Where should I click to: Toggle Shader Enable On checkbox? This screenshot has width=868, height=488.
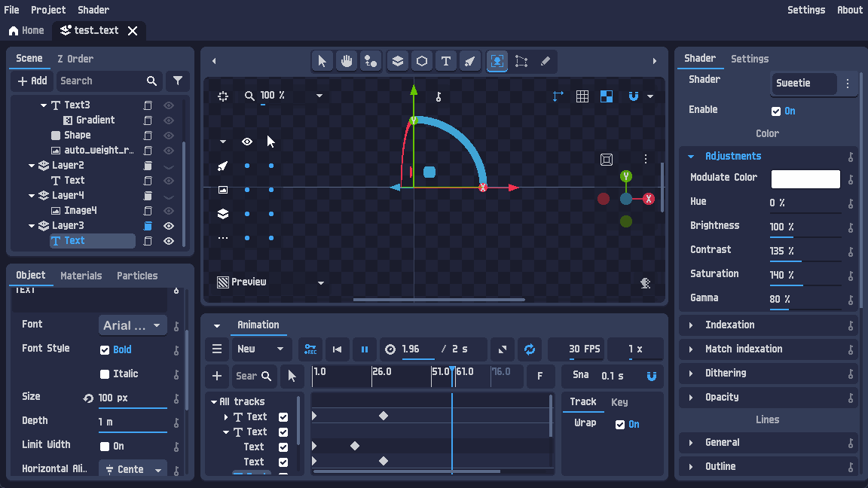[776, 111]
